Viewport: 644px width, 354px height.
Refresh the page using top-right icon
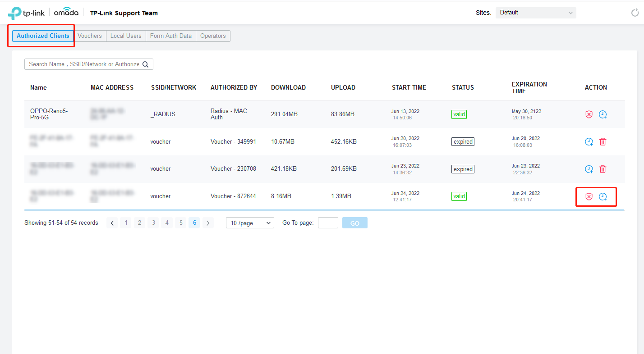pos(635,13)
